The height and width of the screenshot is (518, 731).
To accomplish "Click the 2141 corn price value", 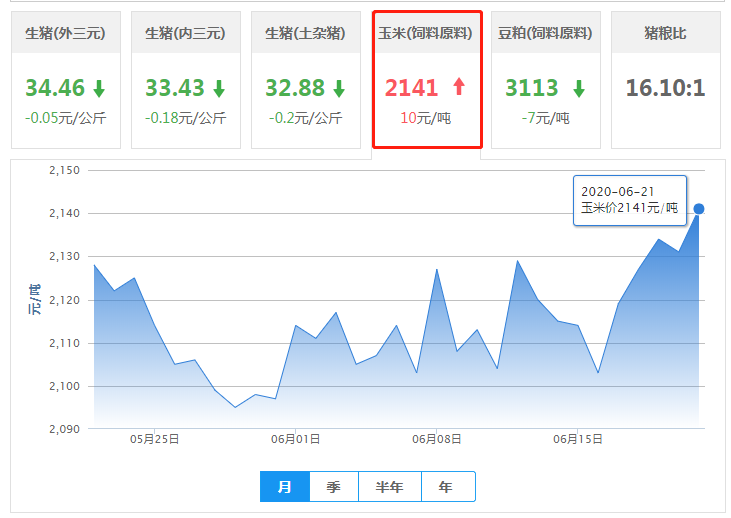I will click(412, 88).
